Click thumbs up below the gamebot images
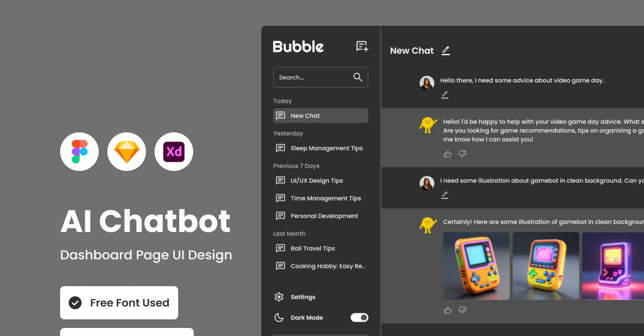This screenshot has width=644, height=336. tap(448, 310)
